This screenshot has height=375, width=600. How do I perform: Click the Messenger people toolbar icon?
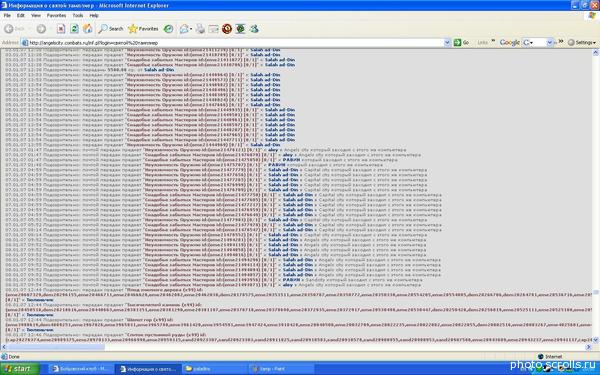pos(254,29)
